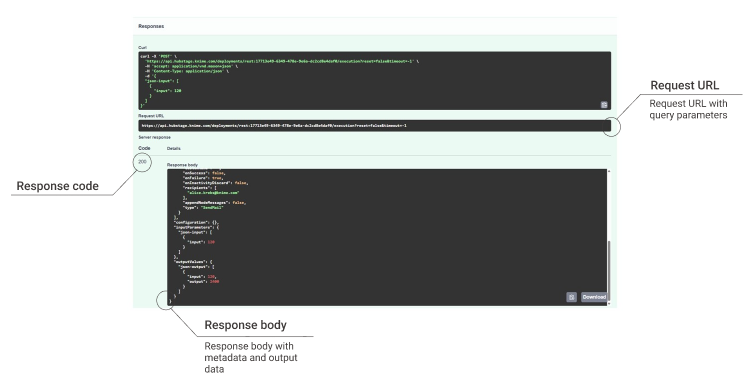Click the response body vertical scrollbar thumb
The image size is (750, 381).
609,270
